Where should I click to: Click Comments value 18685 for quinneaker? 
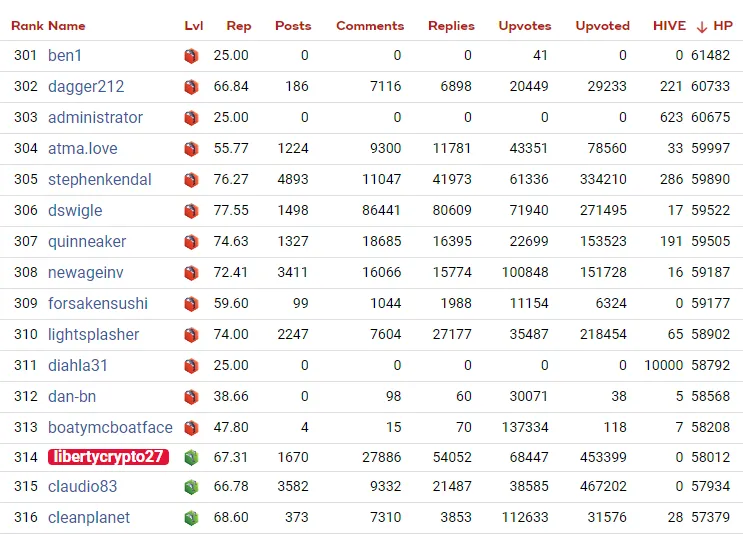coord(381,241)
